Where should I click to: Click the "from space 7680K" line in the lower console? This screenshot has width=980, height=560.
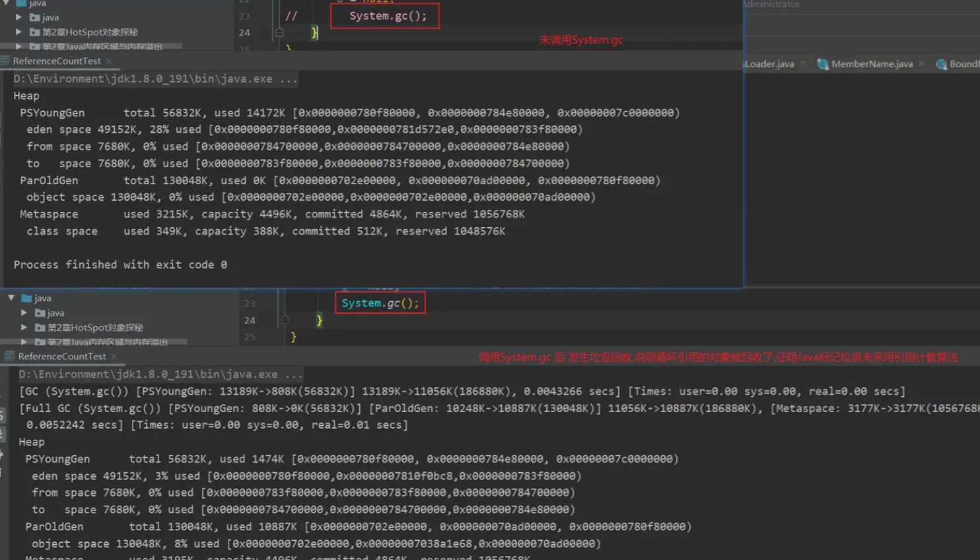[x=303, y=493]
